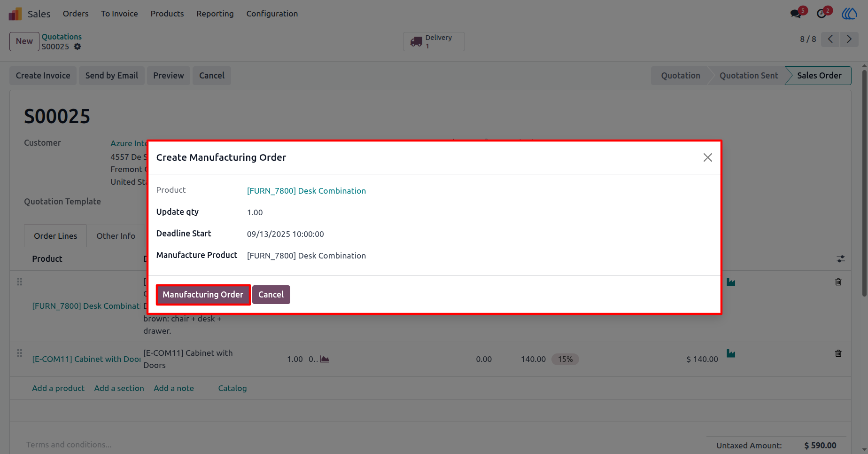Click the New button
Image resolution: width=868 pixels, height=454 pixels.
(24, 41)
